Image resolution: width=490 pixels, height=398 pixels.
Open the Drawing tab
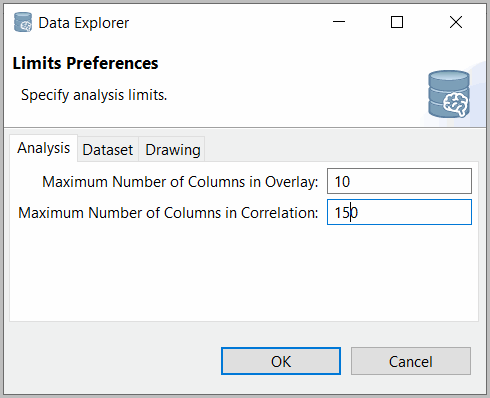[x=173, y=150]
